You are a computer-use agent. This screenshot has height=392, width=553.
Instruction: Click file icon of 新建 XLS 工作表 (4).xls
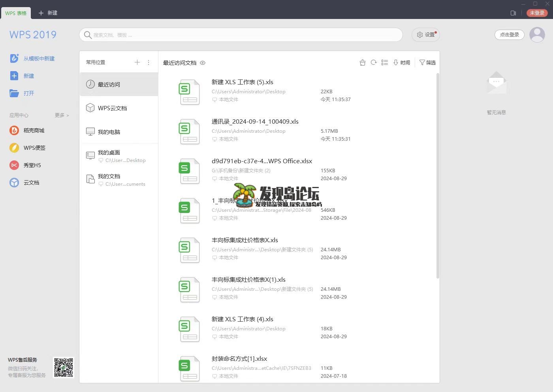(190, 329)
